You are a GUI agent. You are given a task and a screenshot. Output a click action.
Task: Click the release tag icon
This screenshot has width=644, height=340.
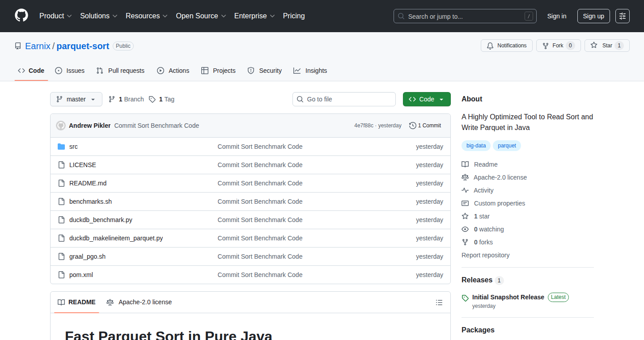pos(465,298)
